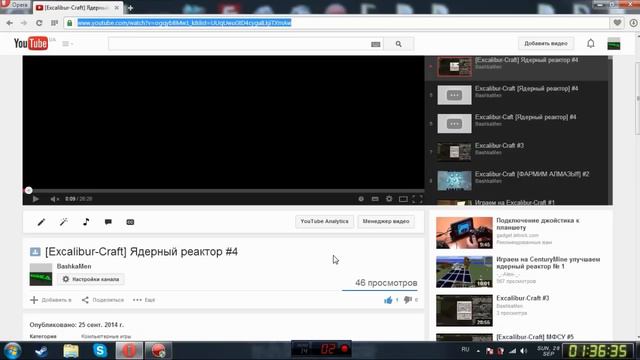Go back with the browser back arrow
Viewport: 640px width, 360px height.
[9, 23]
